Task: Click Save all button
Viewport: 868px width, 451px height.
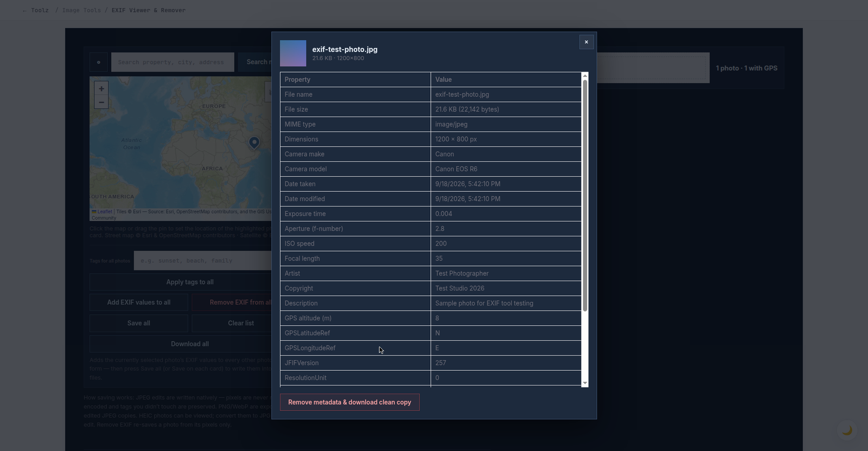Action: click(139, 323)
